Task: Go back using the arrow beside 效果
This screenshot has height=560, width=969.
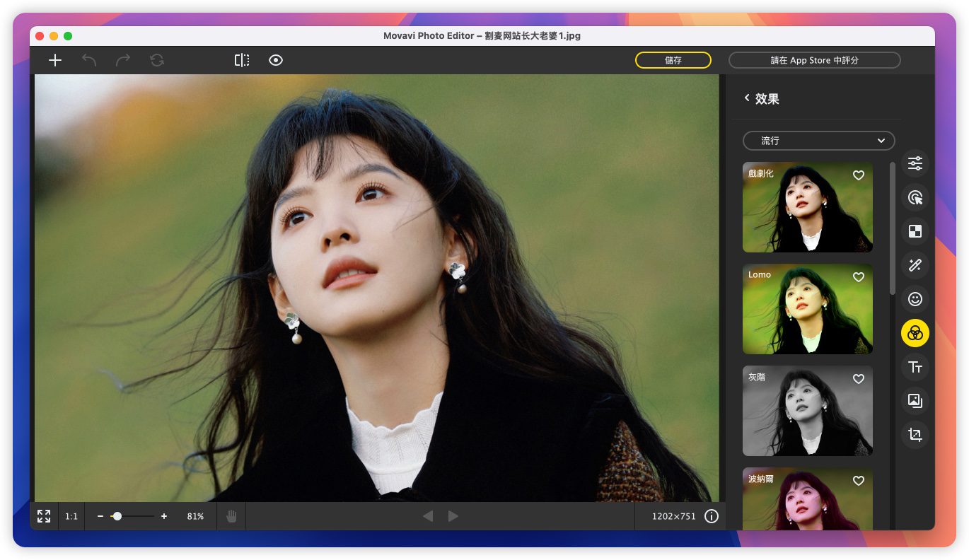Action: (747, 98)
